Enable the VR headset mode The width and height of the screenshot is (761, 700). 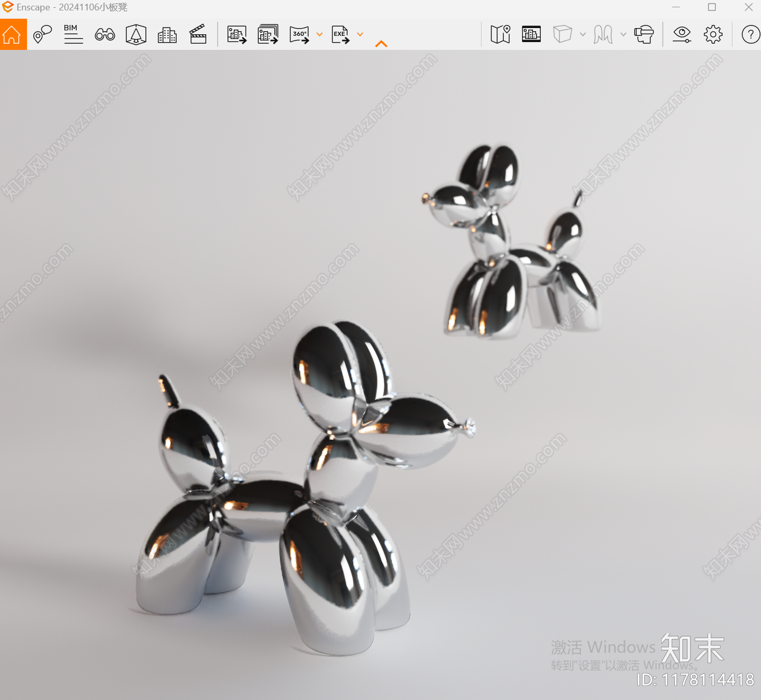tap(644, 35)
